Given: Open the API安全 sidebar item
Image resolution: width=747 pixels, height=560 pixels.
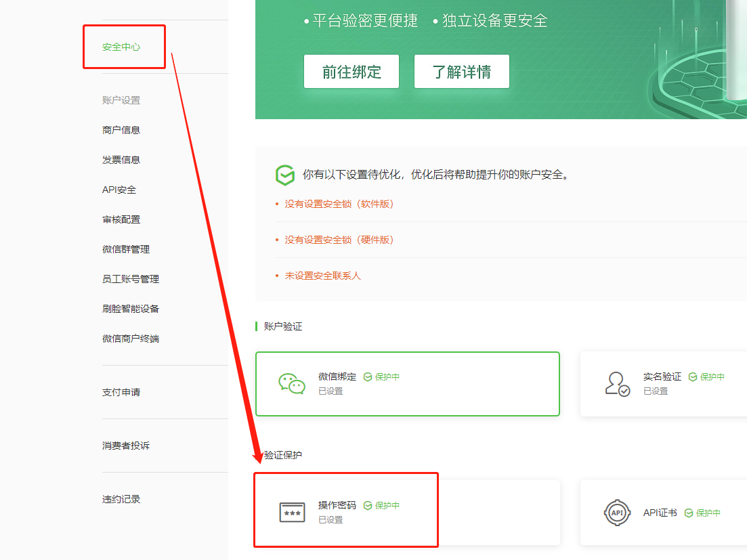Looking at the screenshot, I should pos(119,190).
